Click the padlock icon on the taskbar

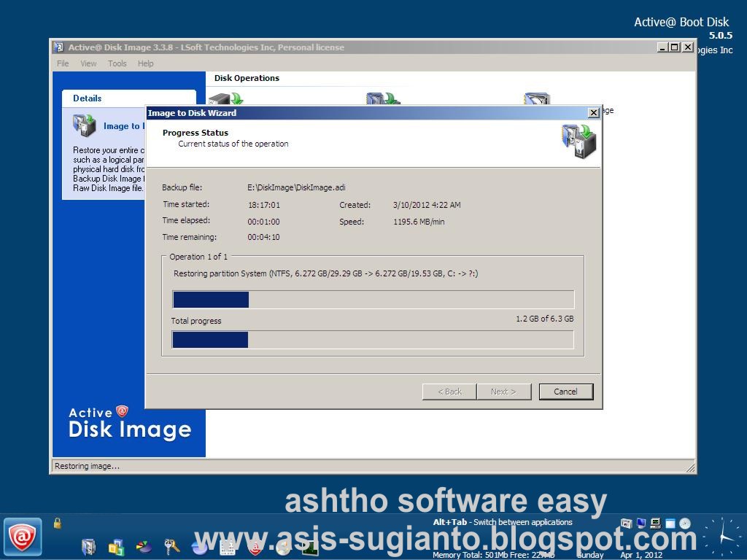[58, 523]
